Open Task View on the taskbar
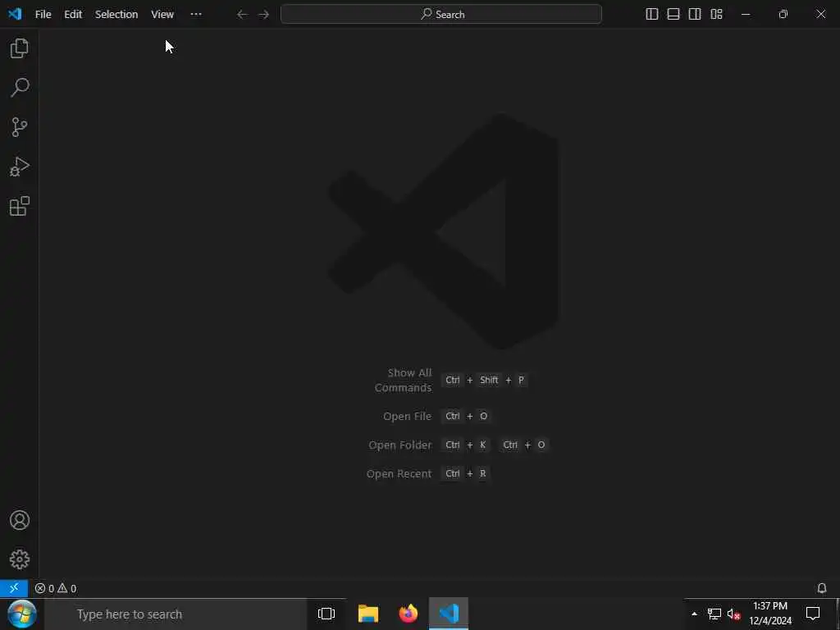 326,614
